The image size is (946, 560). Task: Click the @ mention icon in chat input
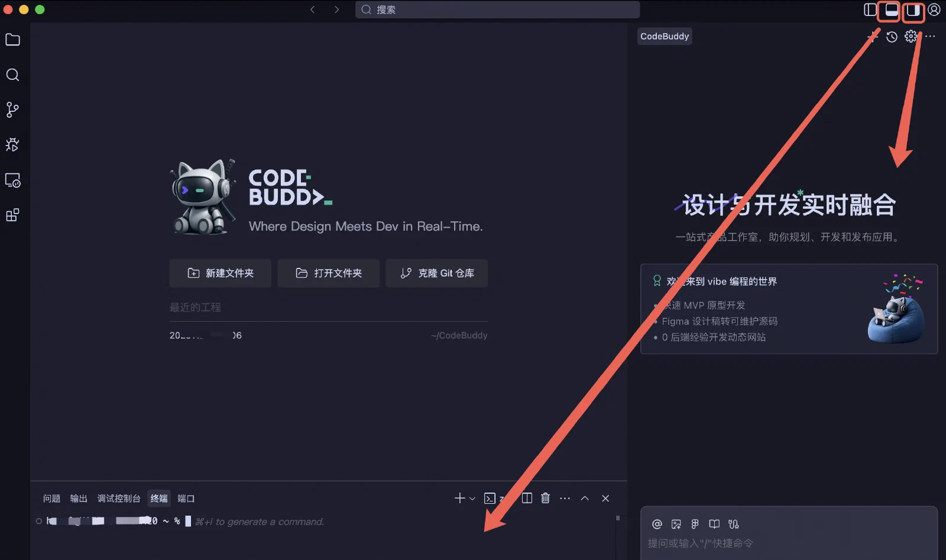click(x=657, y=524)
